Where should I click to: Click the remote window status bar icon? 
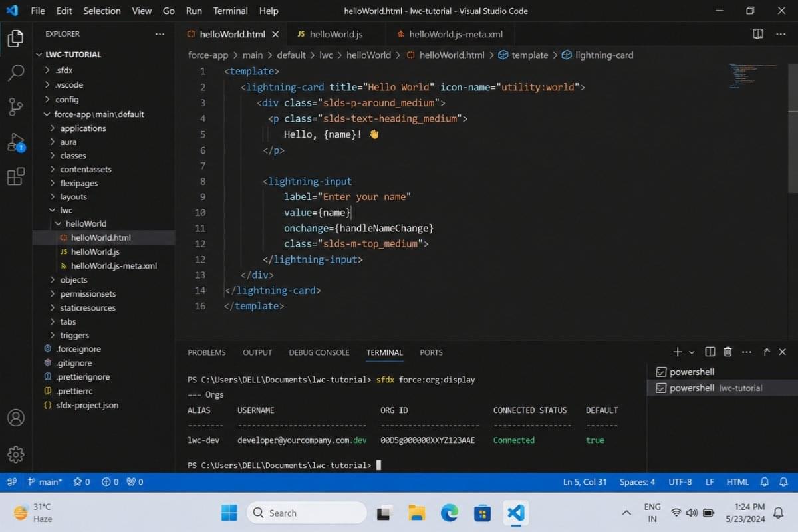click(11, 482)
